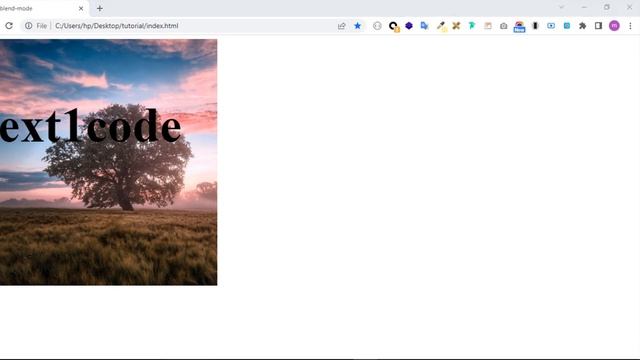The image size is (640, 360).
Task: Click the 'ext1code' heading text
Action: [x=90, y=125]
